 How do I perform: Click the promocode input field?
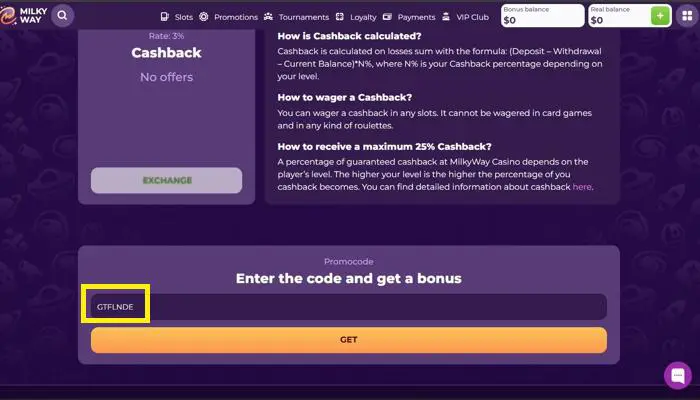click(349, 307)
